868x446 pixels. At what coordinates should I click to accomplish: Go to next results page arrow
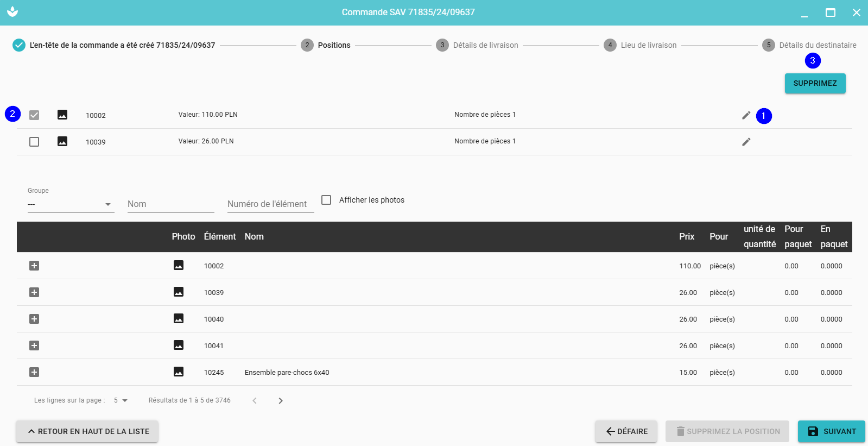pyautogui.click(x=281, y=401)
